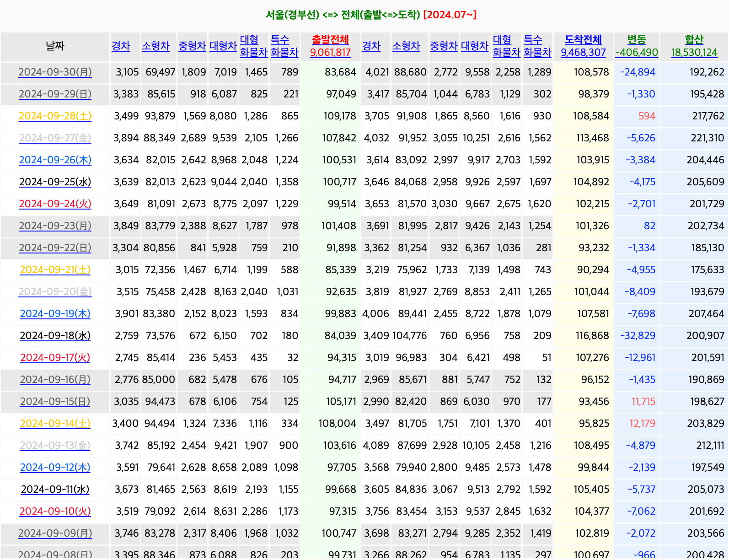Open the 2024-09-10(火) date link

[x=55, y=512]
